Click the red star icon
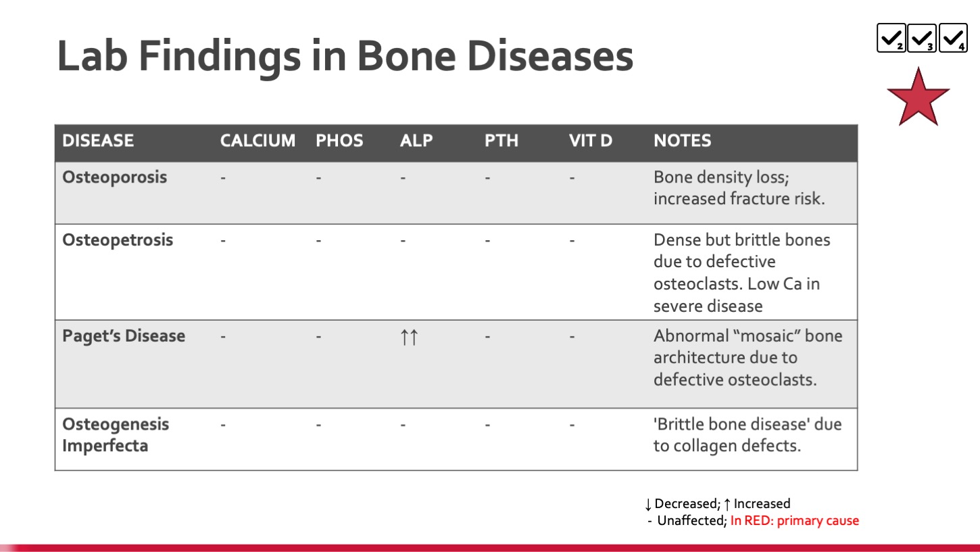This screenshot has height=552, width=980. coord(918,97)
